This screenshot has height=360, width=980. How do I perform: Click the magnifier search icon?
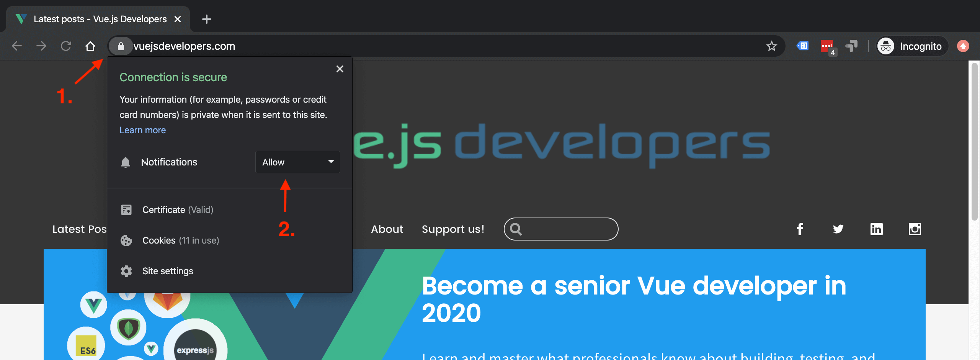click(x=516, y=229)
